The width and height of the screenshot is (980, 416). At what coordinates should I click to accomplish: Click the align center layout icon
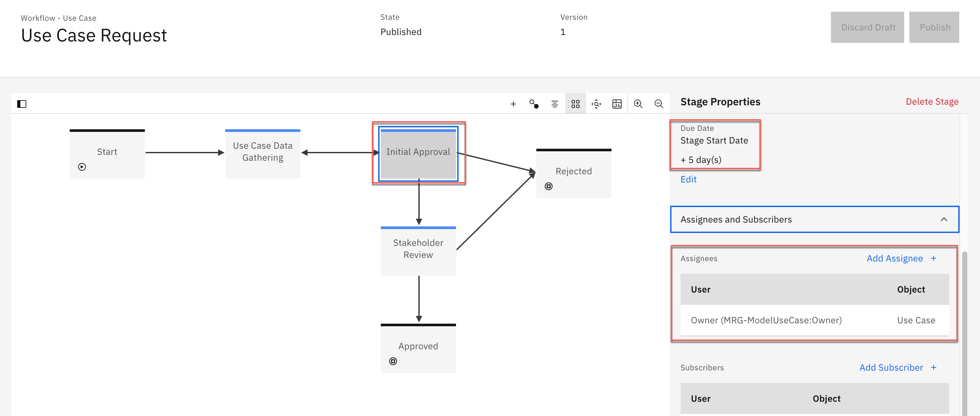tap(555, 104)
